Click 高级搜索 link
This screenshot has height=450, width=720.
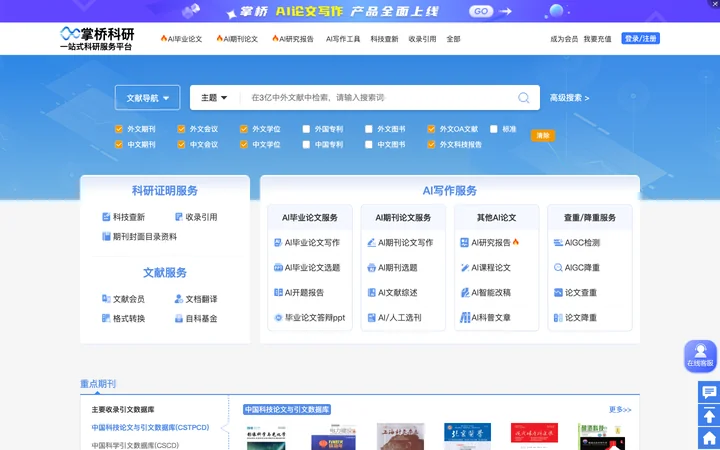coord(569,98)
